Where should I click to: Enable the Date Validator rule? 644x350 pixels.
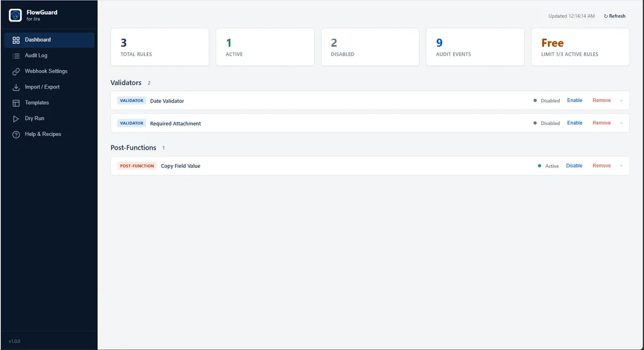[574, 100]
